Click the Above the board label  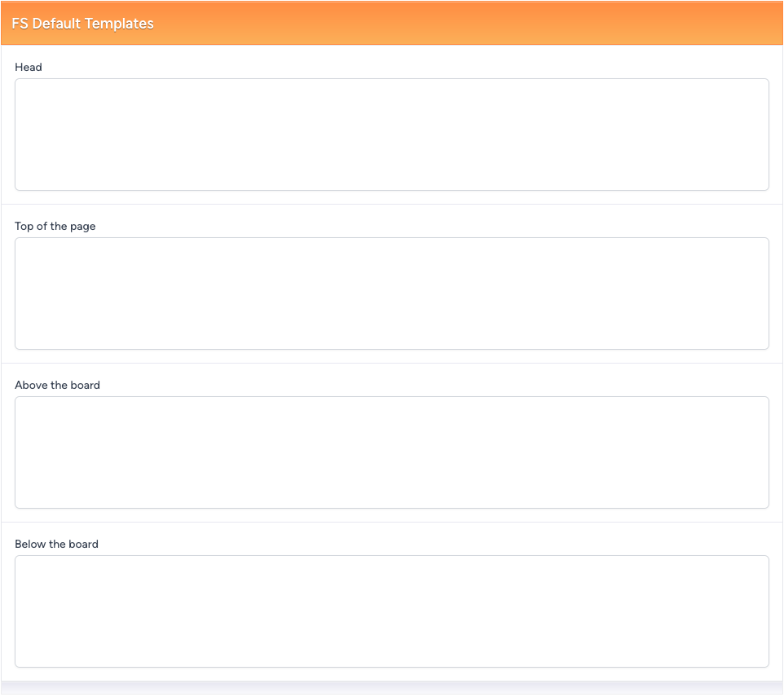[x=57, y=385]
